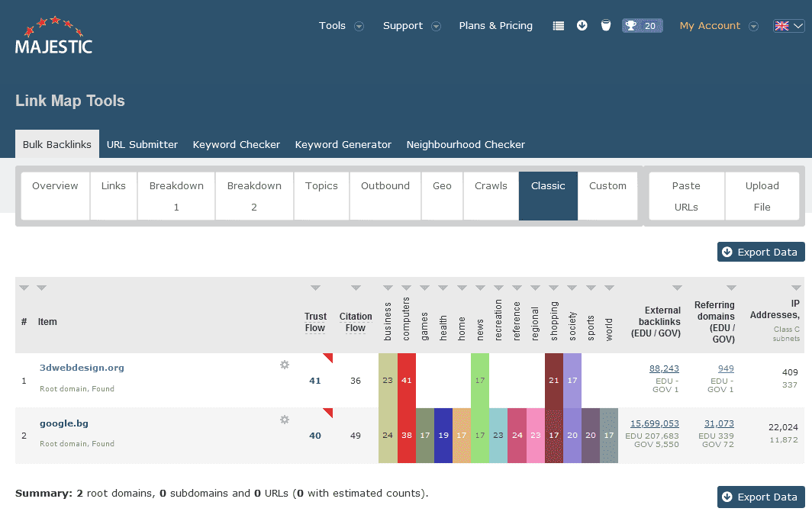Click red flag corner on google.bg Trust Flow
812x518 pixels.
[328, 412]
